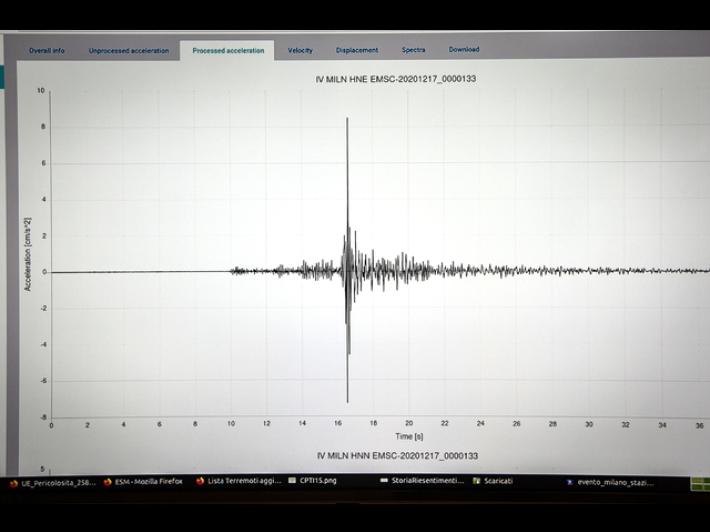This screenshot has width=710, height=532.
Task: Open the Spectra tab
Action: tap(413, 50)
